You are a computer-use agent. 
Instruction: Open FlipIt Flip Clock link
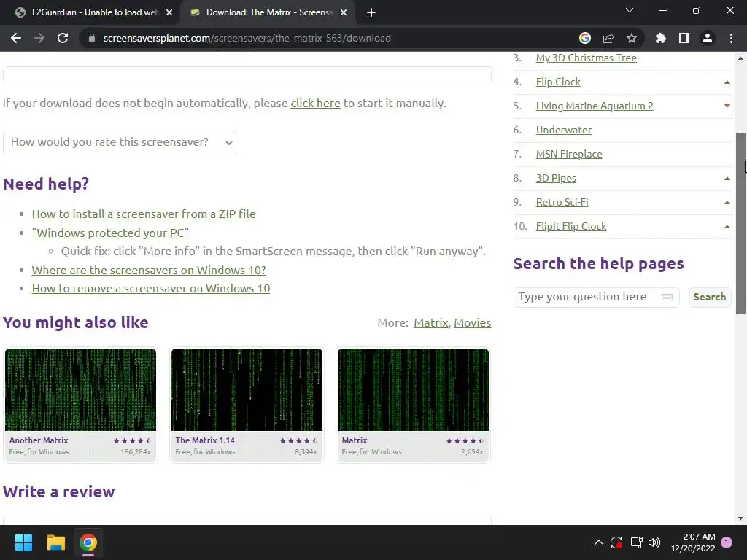click(571, 226)
